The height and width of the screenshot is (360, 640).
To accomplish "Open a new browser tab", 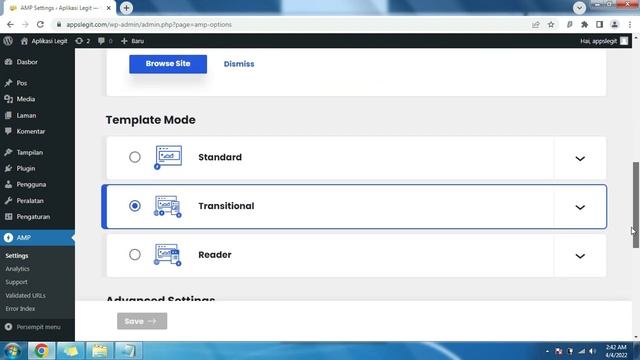I will click(x=127, y=8).
